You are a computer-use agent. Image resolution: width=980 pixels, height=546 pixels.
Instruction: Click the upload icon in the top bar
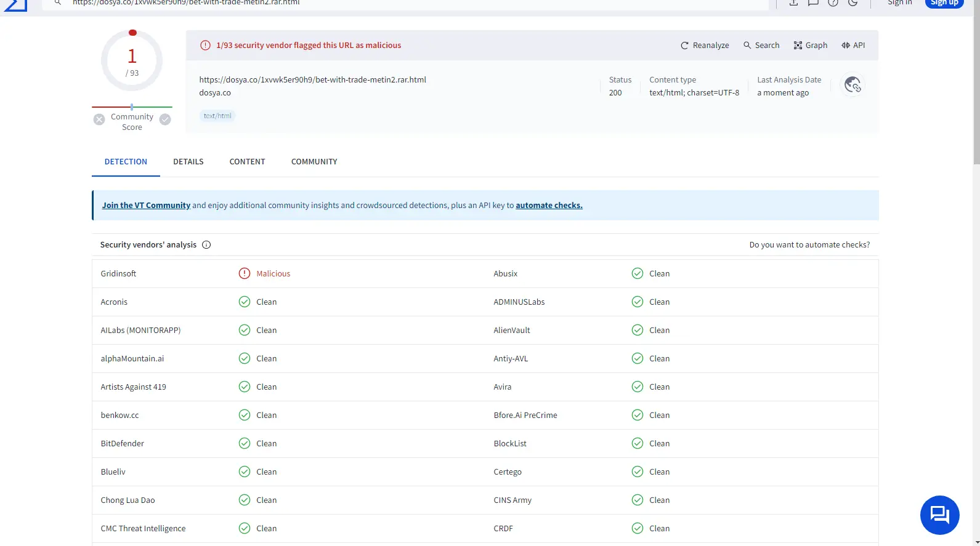[793, 2]
